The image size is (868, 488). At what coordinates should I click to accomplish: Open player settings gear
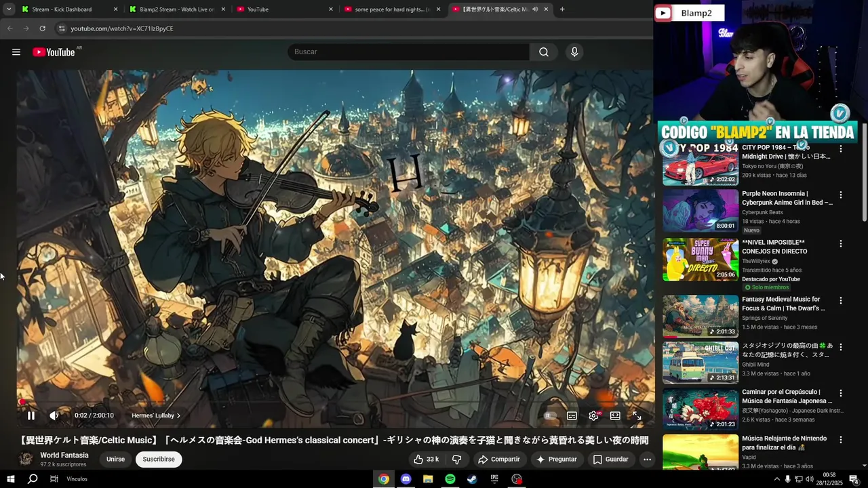[593, 415]
